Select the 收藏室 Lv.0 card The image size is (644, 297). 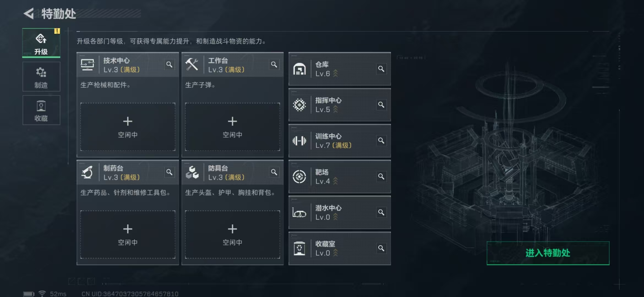(x=339, y=248)
